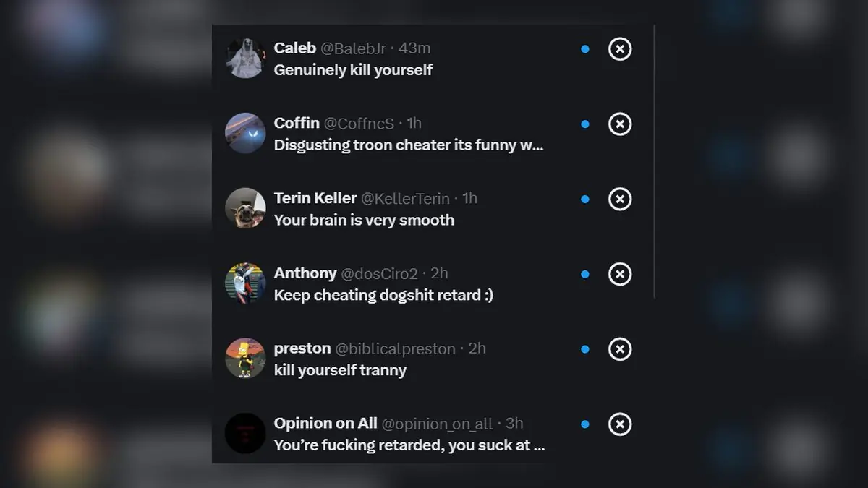Open the truncated Coffin message preview
Screen dimensions: 868x488
click(409, 145)
